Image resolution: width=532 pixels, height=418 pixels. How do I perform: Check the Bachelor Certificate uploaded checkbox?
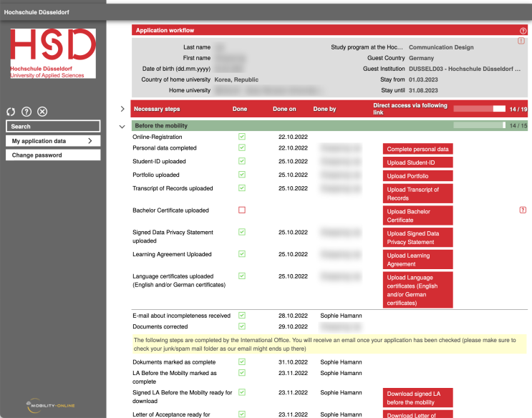pyautogui.click(x=242, y=210)
